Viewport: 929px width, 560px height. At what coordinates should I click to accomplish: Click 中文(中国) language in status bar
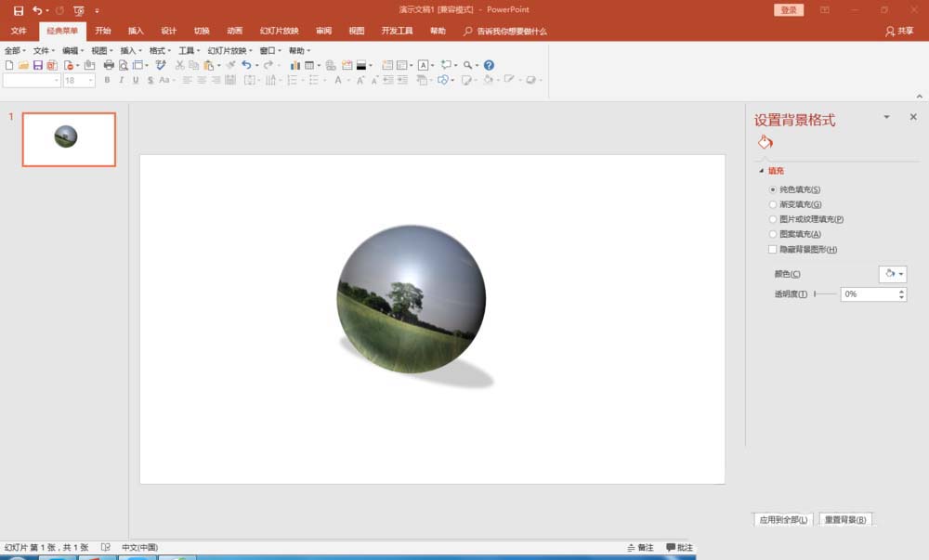[x=140, y=548]
